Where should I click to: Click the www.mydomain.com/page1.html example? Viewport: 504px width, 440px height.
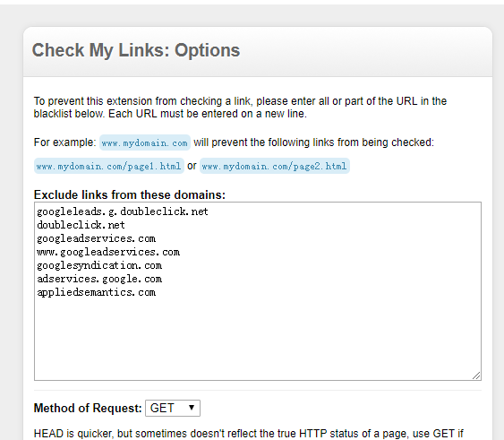[x=109, y=166]
